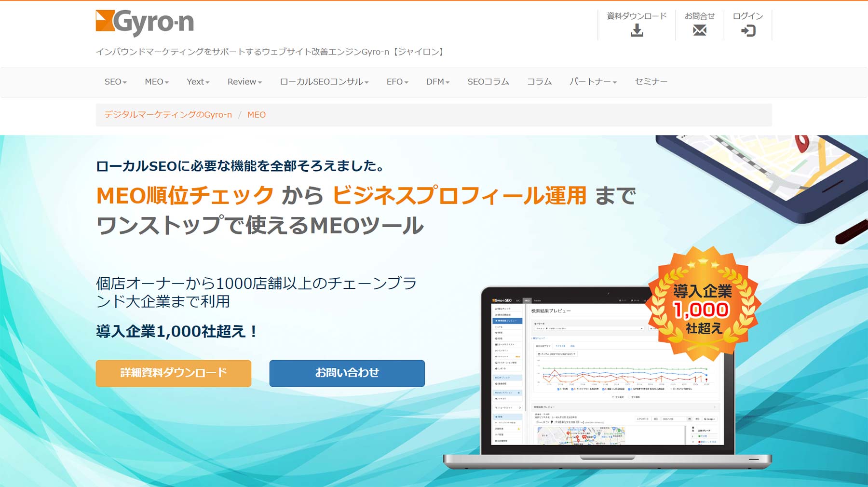Expand the ローカルSEOコンサル dropdown menu
868x487 pixels.
pos(324,82)
